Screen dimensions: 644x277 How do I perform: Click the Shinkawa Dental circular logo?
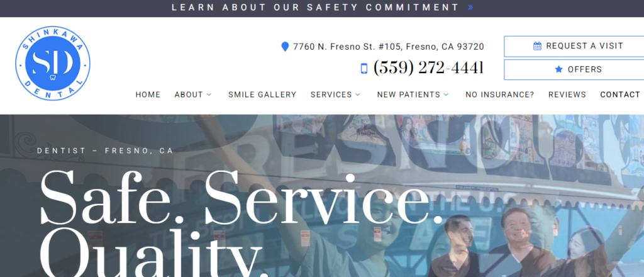(x=53, y=63)
